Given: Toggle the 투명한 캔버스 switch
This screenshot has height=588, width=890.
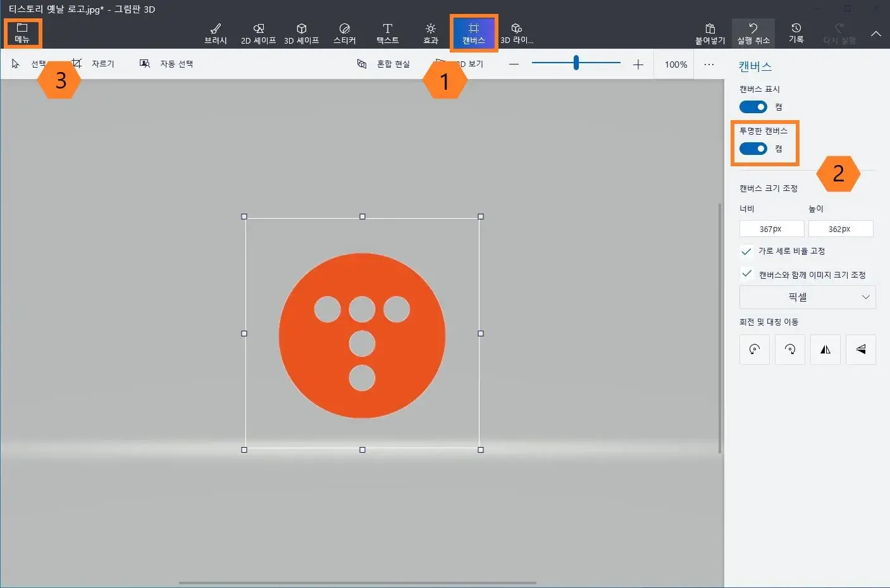Looking at the screenshot, I should click(x=753, y=149).
